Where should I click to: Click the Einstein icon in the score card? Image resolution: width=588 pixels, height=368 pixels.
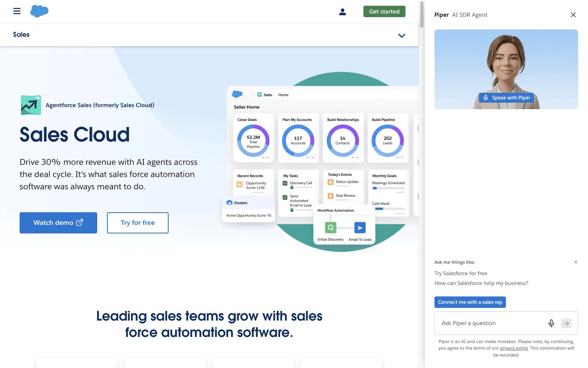[x=229, y=203]
